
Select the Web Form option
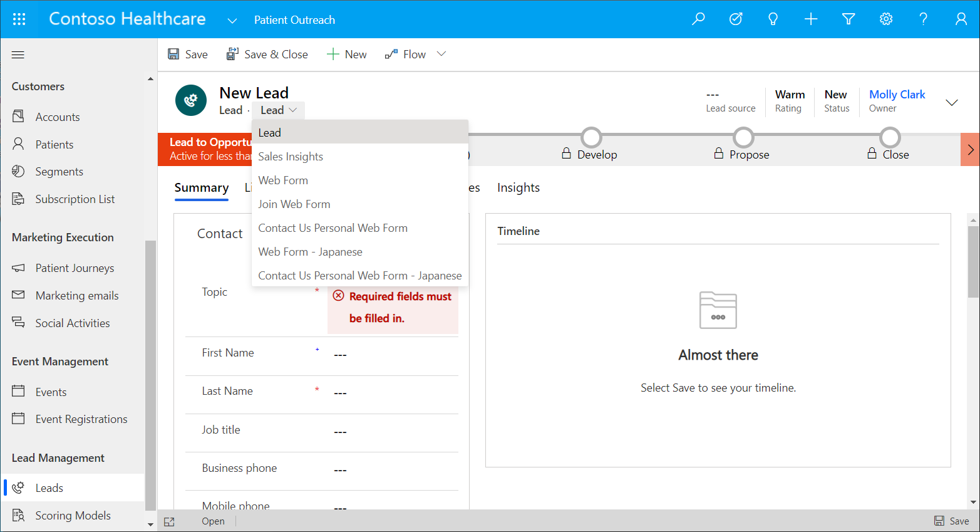pyautogui.click(x=360, y=180)
